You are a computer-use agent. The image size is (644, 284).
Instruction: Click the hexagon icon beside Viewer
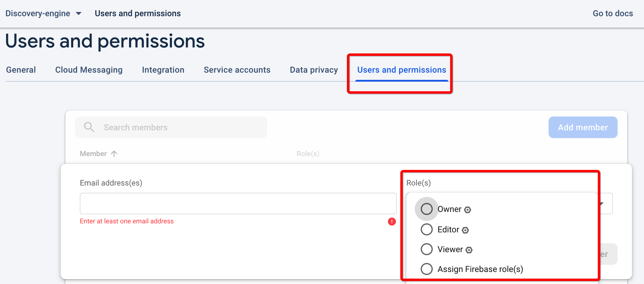[469, 250]
